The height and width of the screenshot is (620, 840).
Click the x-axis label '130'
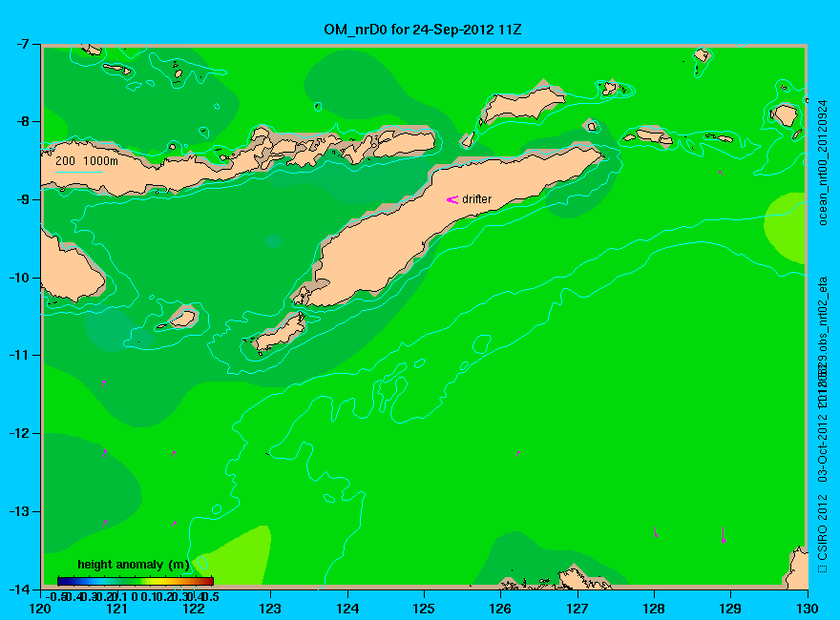point(808,609)
